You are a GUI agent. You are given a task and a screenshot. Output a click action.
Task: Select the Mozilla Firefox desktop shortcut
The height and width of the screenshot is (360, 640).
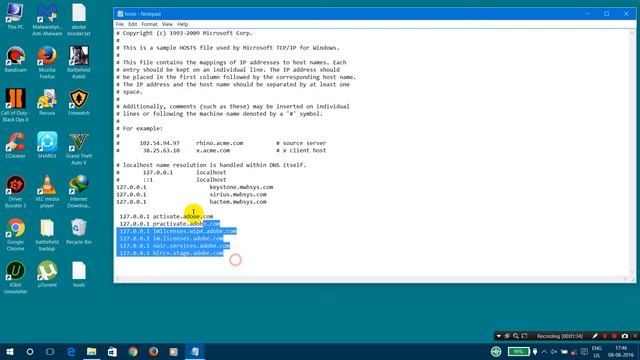coord(47,62)
